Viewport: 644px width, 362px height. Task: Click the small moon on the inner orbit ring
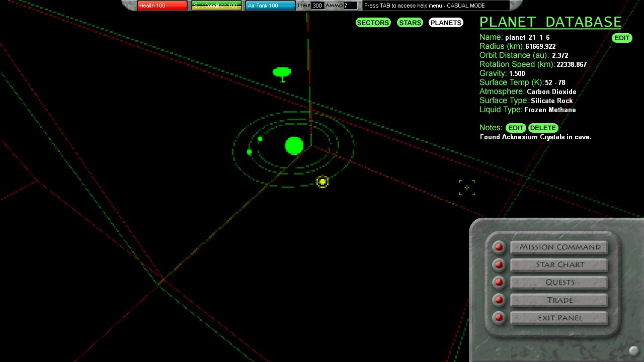(x=260, y=139)
